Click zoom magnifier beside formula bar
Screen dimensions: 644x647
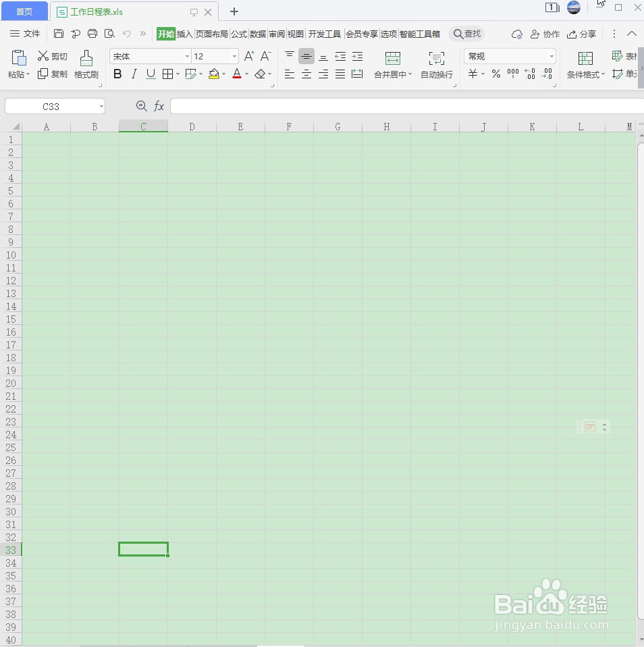tap(142, 106)
